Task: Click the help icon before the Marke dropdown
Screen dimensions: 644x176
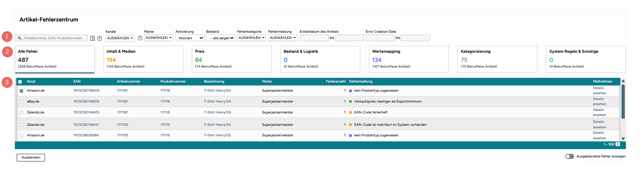Action: 140,38
